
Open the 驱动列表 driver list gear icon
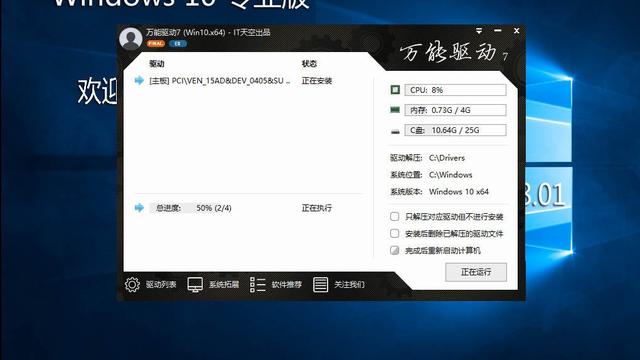pyautogui.click(x=132, y=284)
